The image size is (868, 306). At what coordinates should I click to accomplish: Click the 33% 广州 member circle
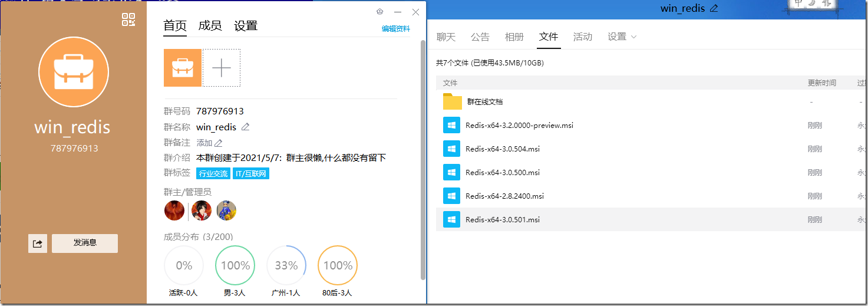(286, 266)
